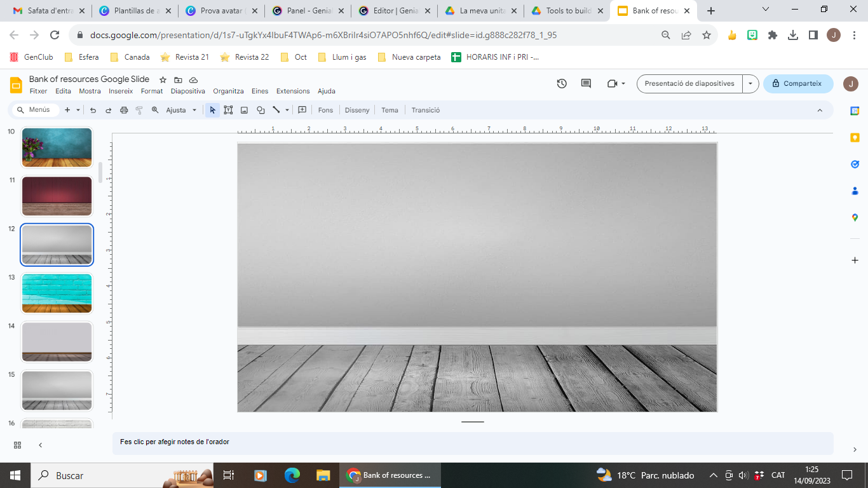Open the comments panel
Viewport: 868px width, 488px height.
point(585,83)
